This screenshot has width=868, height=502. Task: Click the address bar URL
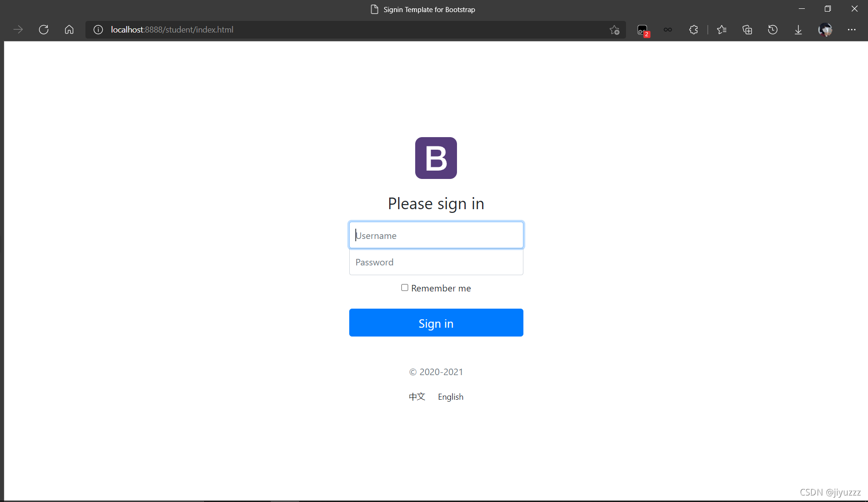(x=172, y=30)
